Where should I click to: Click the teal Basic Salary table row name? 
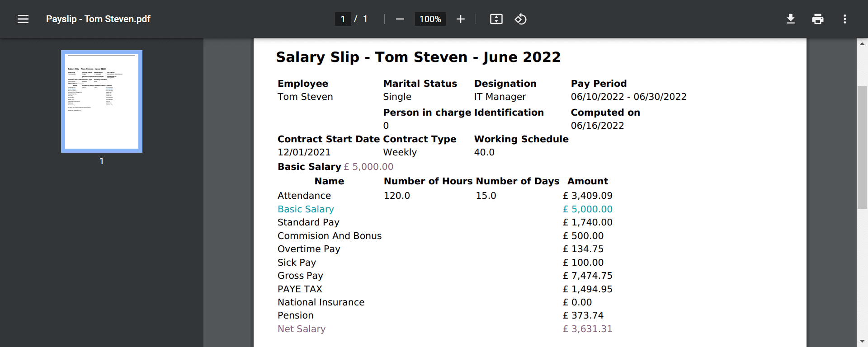coord(306,209)
